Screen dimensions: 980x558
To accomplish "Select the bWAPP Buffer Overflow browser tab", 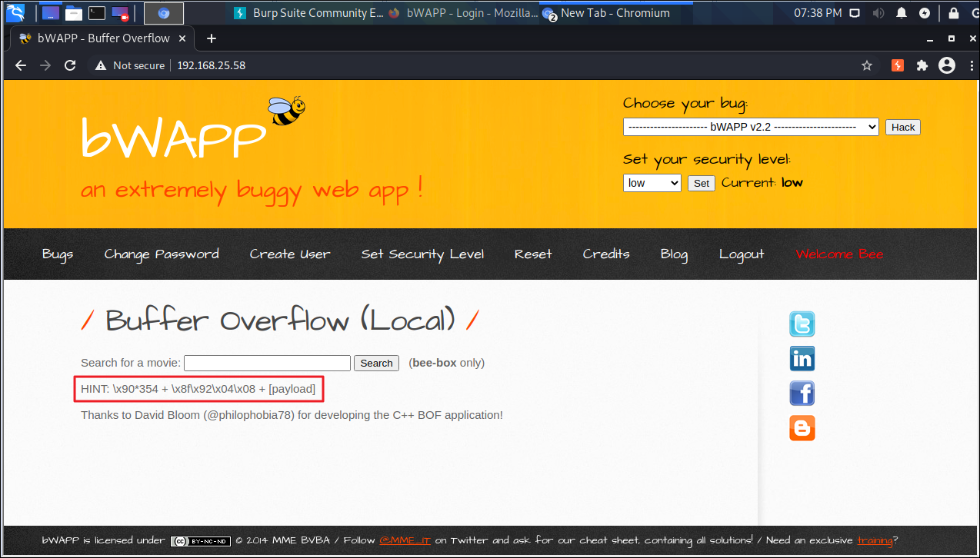I will [102, 38].
